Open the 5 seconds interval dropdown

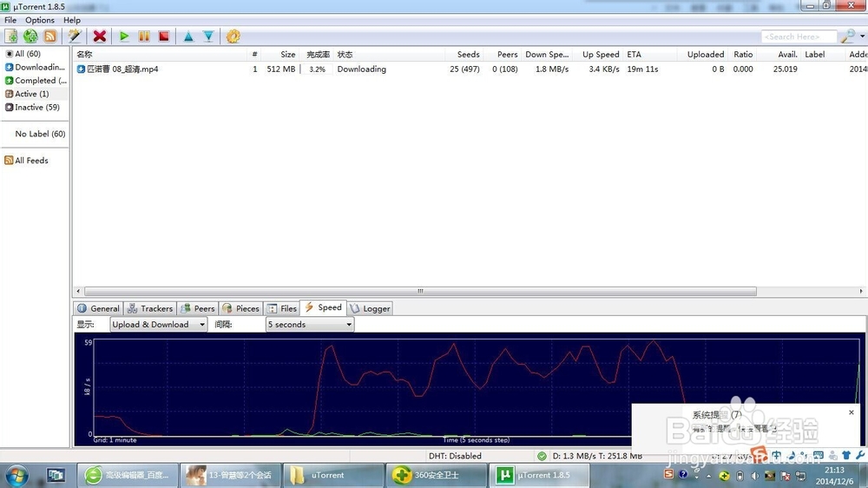[310, 325]
